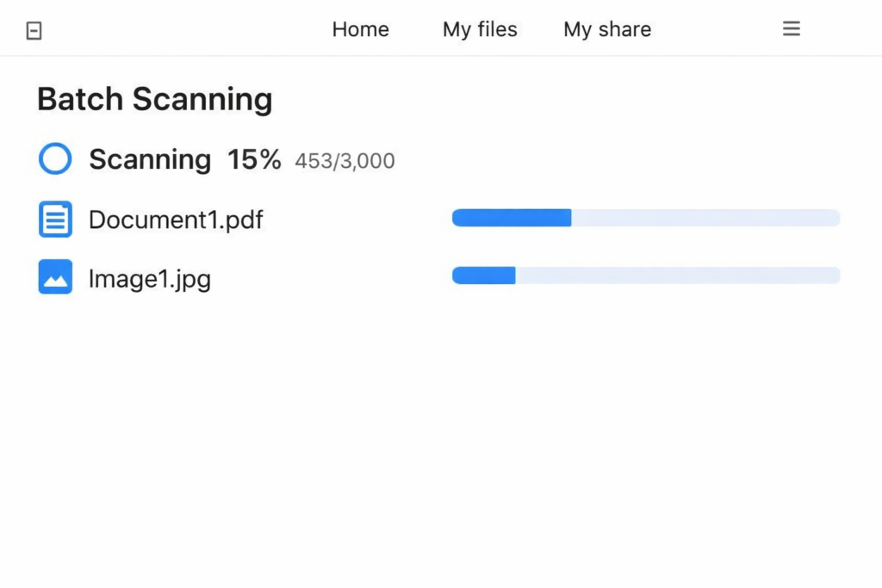Image resolution: width=882 pixels, height=588 pixels.
Task: Open the hamburger menu icon
Action: tap(791, 29)
